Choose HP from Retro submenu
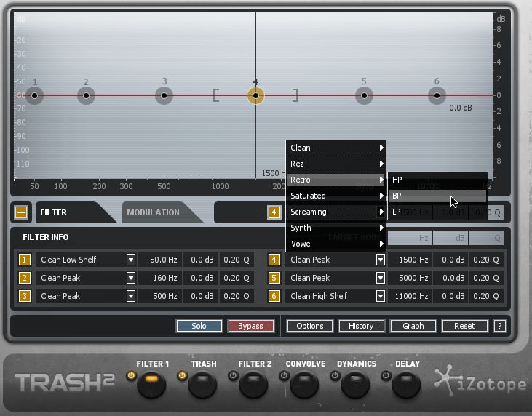Screen dimensions: 532x416 pos(437,180)
